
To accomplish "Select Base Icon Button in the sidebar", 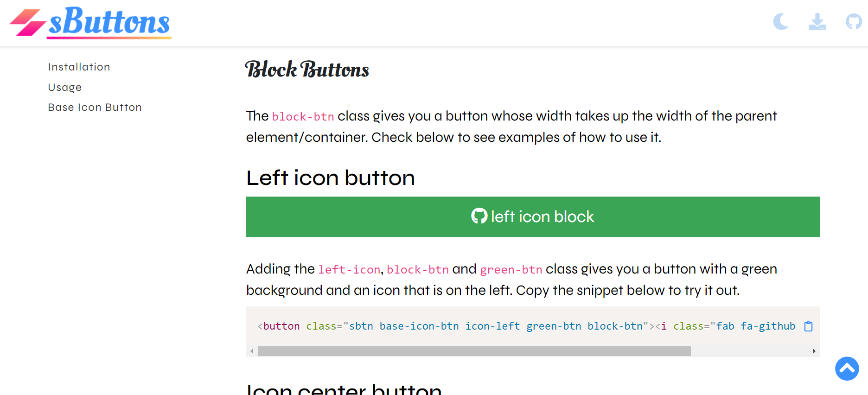I will coord(95,107).
